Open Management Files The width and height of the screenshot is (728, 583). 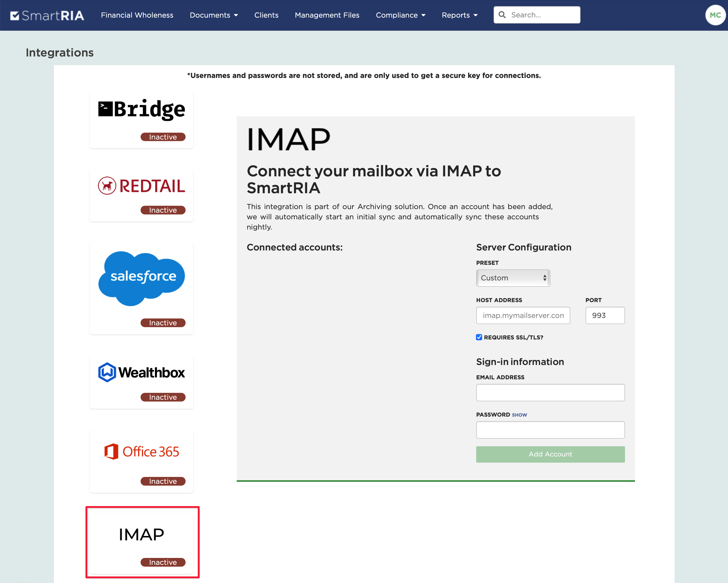[327, 15]
